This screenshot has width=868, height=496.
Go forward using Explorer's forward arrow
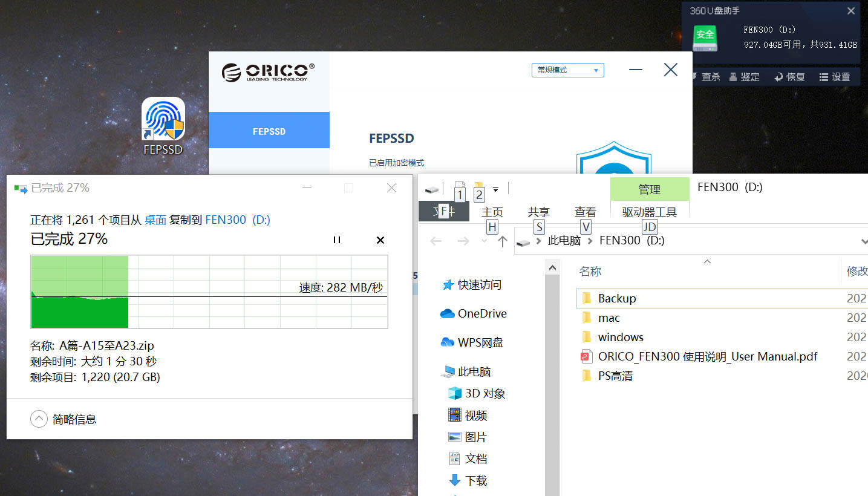pos(463,241)
